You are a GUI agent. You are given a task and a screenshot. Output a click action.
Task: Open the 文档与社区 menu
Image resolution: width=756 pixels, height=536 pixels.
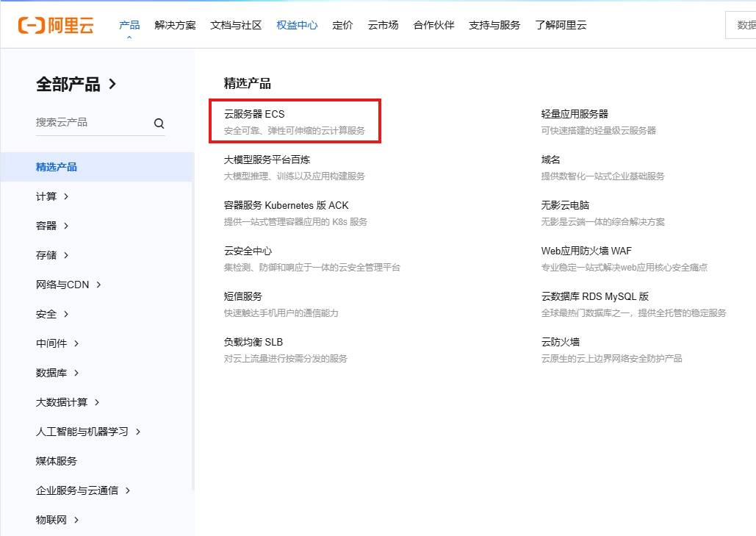(236, 25)
